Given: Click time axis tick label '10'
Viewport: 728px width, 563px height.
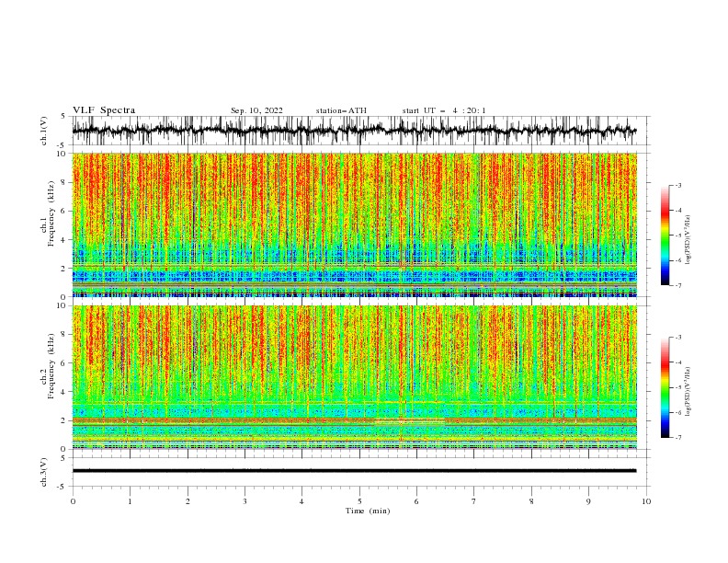Looking at the screenshot, I should [x=646, y=501].
